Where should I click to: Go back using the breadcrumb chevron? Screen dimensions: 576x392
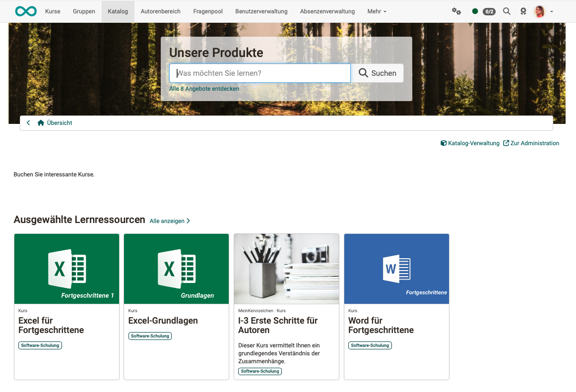[28, 122]
